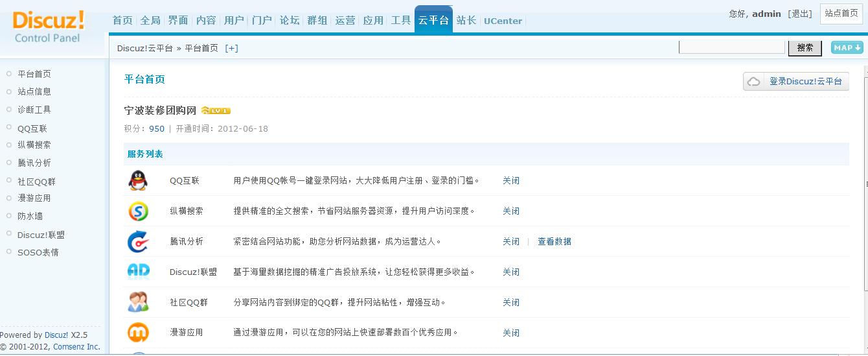Select Discuz!联盟 in sidebar
The image size is (868, 356).
click(41, 235)
